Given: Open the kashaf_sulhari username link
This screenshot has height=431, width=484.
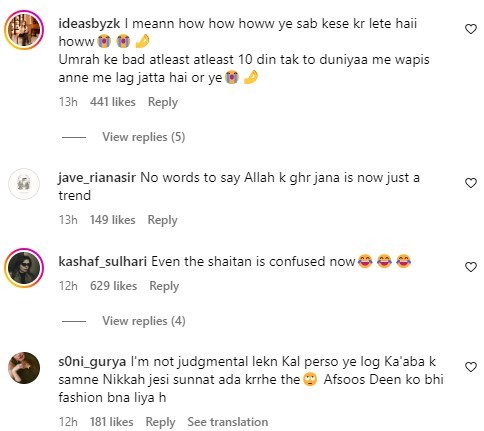Looking at the screenshot, I should click(103, 262).
